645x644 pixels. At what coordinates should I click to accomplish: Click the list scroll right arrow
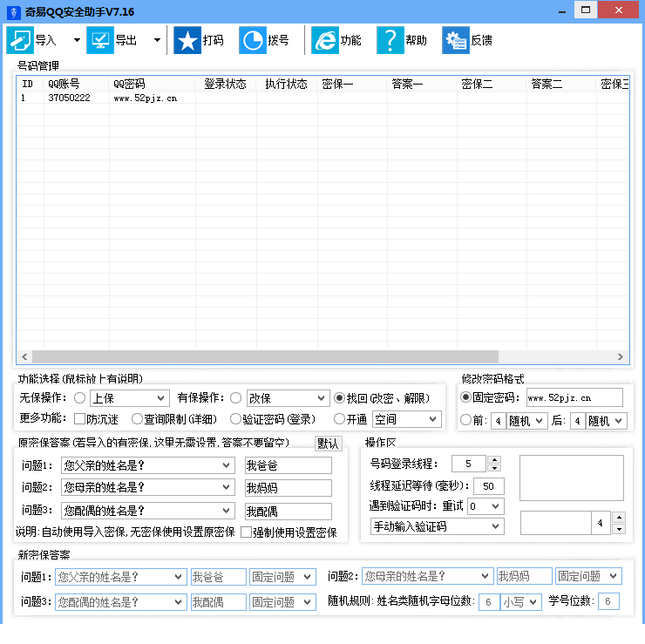[x=621, y=356]
